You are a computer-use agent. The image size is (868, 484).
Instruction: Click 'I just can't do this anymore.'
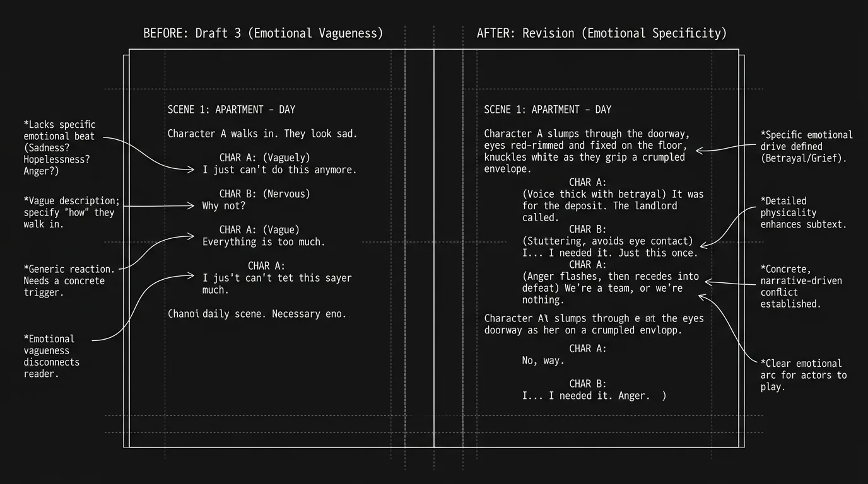279,170
